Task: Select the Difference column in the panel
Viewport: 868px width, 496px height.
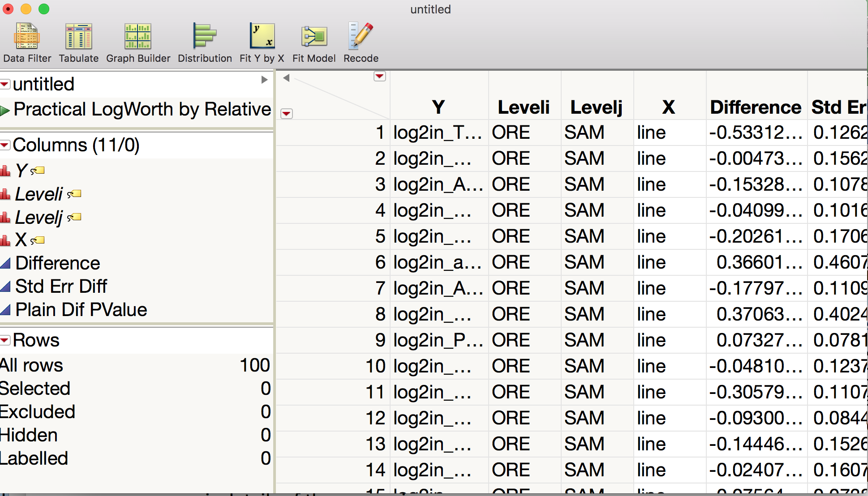Action: click(57, 263)
